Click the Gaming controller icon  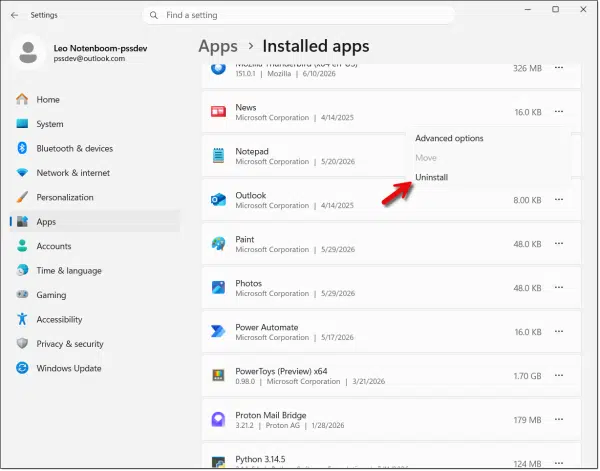coord(22,294)
